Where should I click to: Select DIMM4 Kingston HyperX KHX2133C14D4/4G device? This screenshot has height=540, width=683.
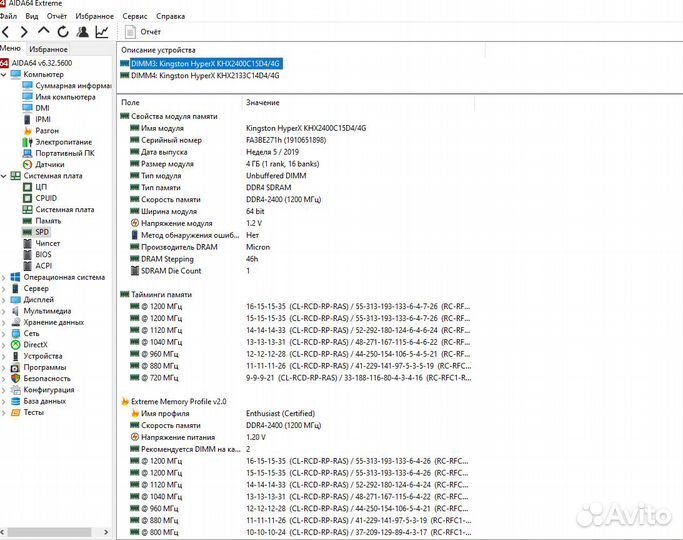click(x=200, y=76)
